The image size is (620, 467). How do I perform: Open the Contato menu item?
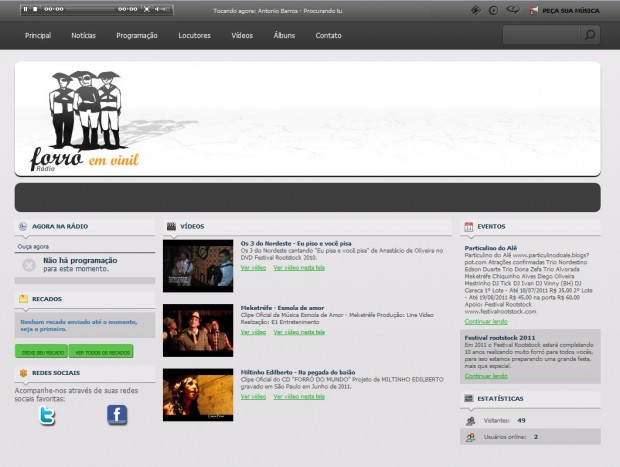tap(329, 36)
